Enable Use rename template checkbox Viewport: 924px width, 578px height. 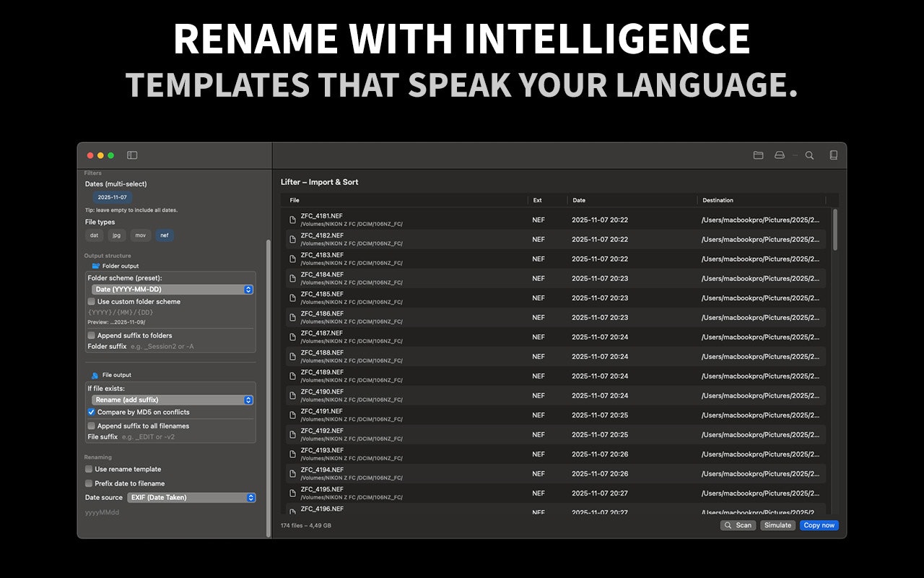click(90, 469)
